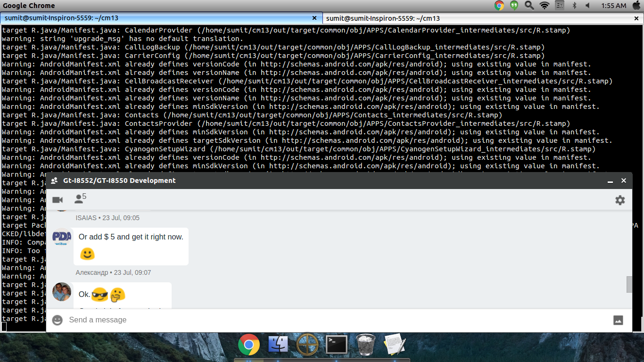Click the 1:55 AM clock
This screenshot has height=362, width=644.
click(614, 6)
